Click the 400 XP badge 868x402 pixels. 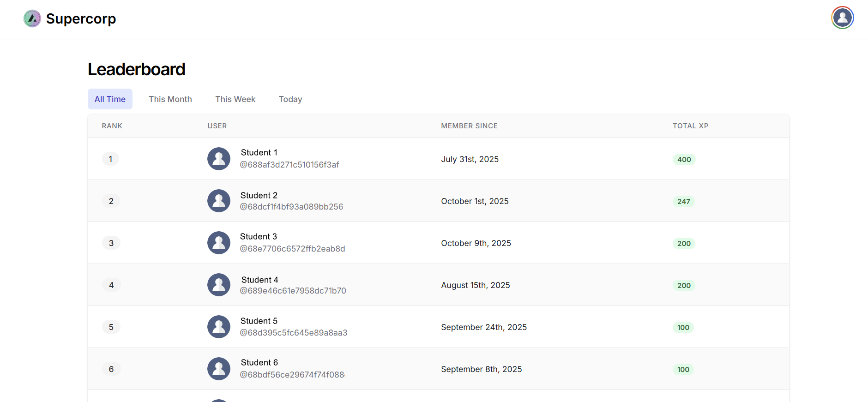coord(684,160)
